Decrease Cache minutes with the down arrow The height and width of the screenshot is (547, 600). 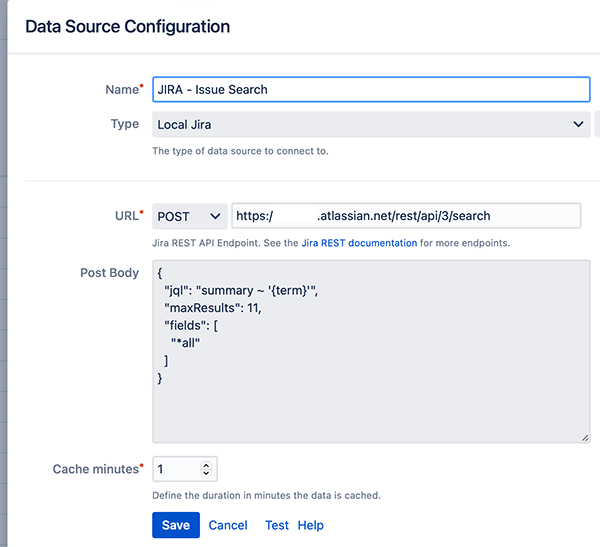coord(206,473)
